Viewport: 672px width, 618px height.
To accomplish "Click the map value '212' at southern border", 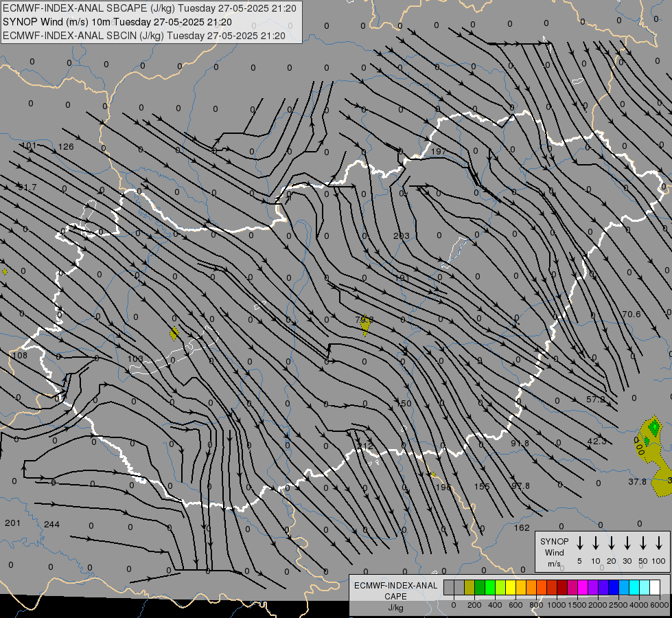I will click(x=364, y=446).
